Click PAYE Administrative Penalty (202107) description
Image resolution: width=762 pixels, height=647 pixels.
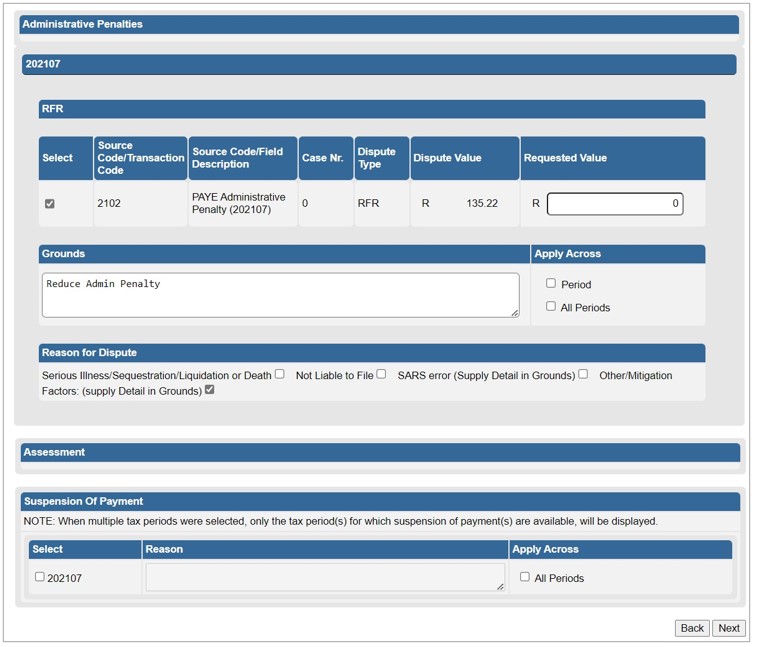239,204
